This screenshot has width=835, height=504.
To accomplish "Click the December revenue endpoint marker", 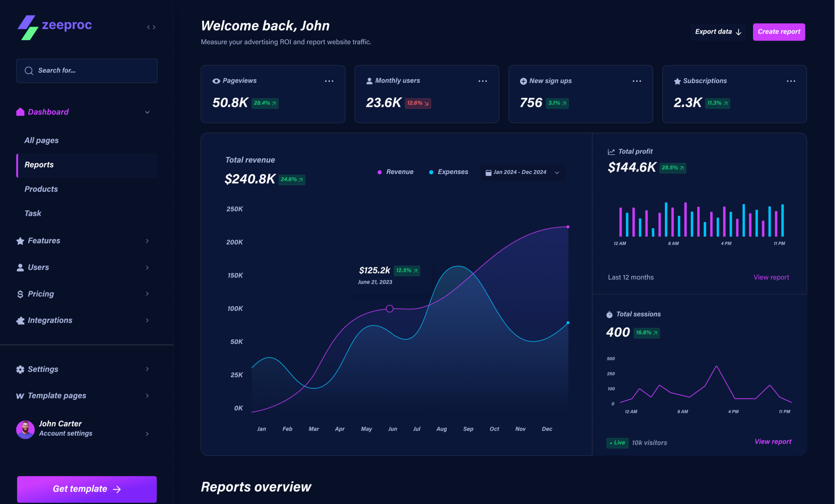I will click(x=568, y=227).
